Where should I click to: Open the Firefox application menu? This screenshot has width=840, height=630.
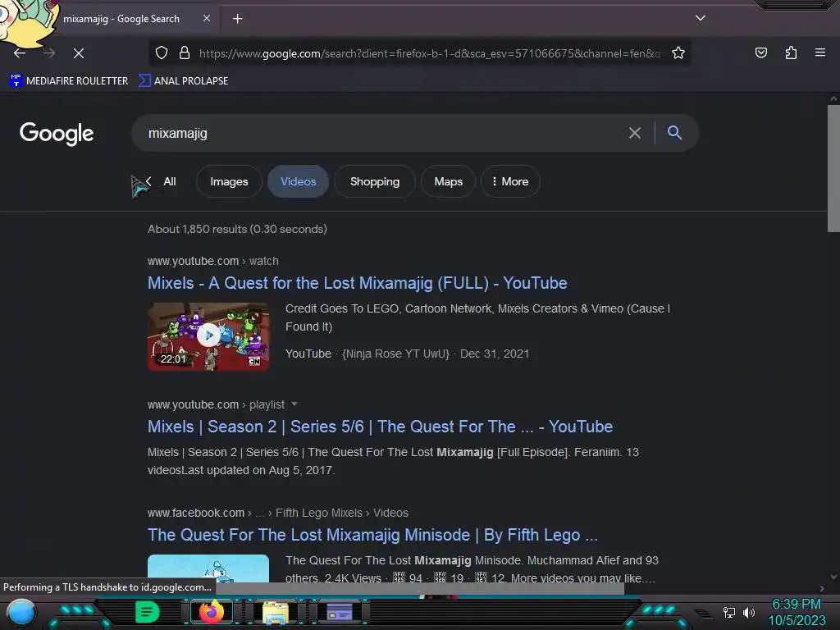pos(820,52)
